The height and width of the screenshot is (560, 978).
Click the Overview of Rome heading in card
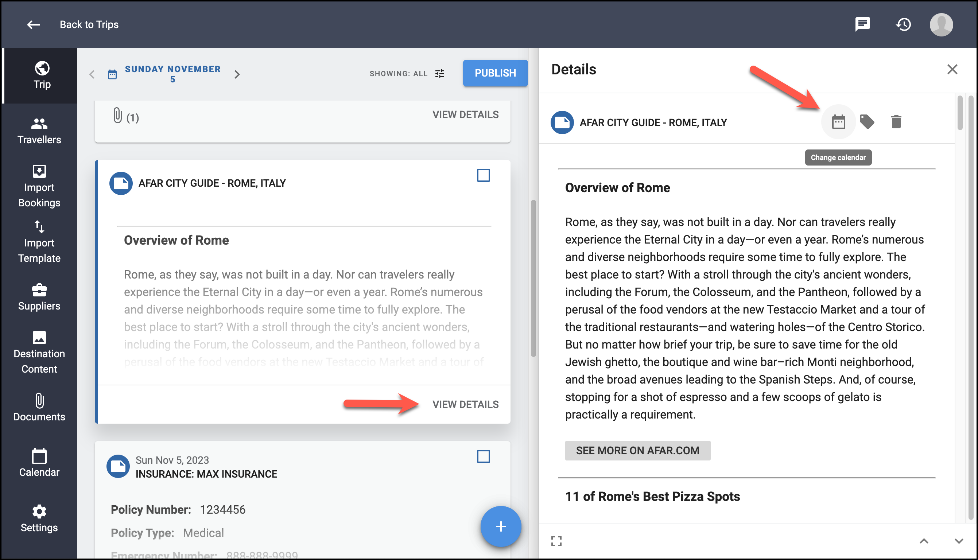[176, 240]
